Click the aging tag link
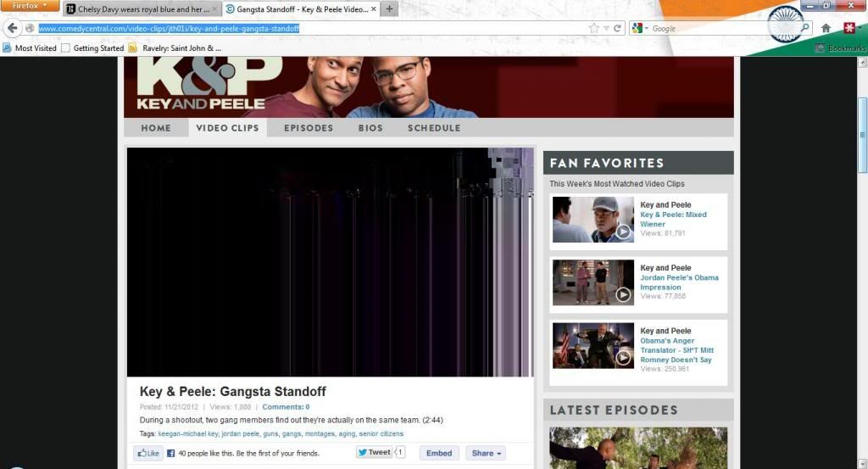Image resolution: width=868 pixels, height=469 pixels. click(347, 434)
